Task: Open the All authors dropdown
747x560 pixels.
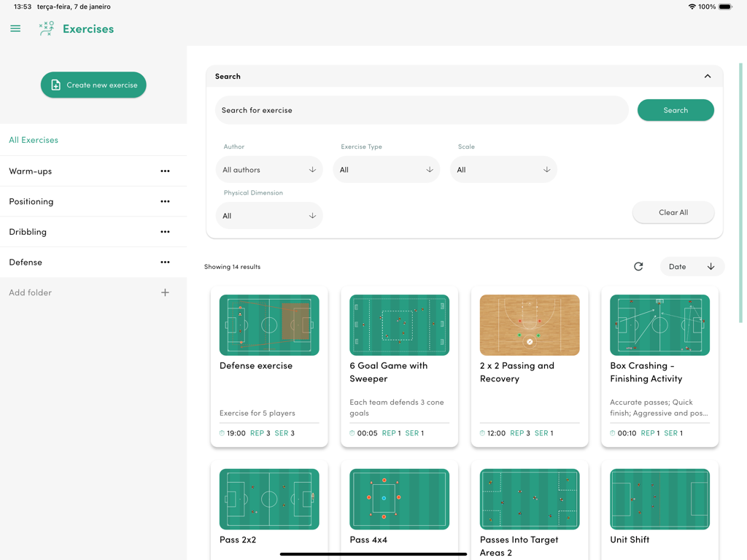Action: (269, 168)
